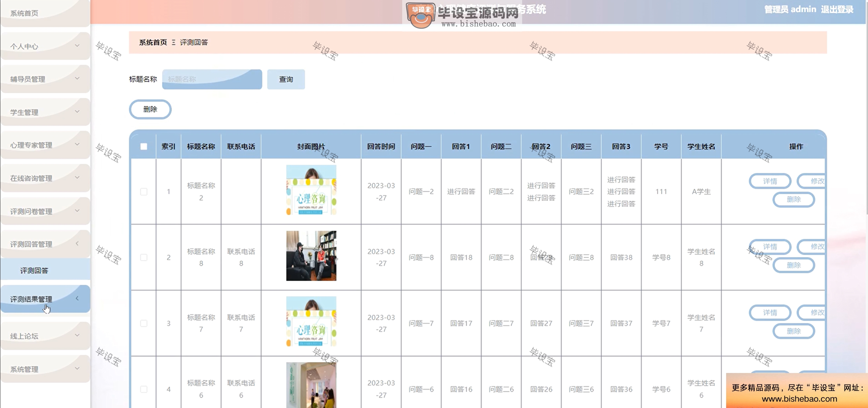Click the 封面图片 column header
868x408 pixels.
point(311,146)
